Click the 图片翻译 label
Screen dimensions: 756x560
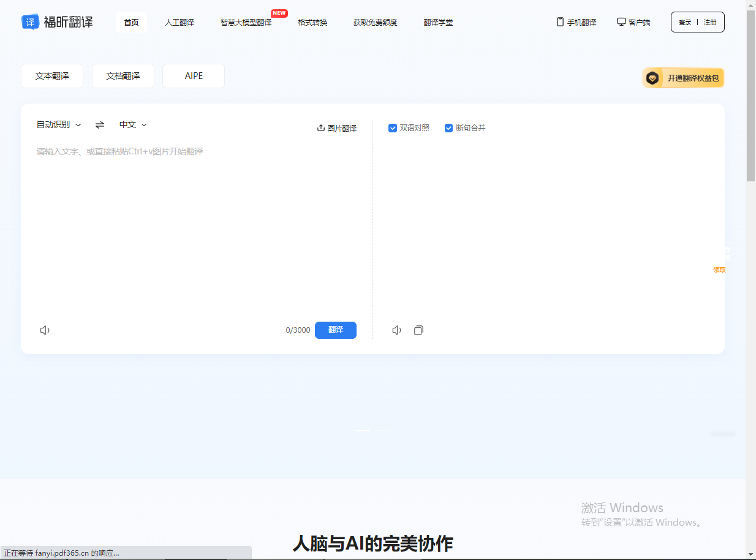[342, 128]
